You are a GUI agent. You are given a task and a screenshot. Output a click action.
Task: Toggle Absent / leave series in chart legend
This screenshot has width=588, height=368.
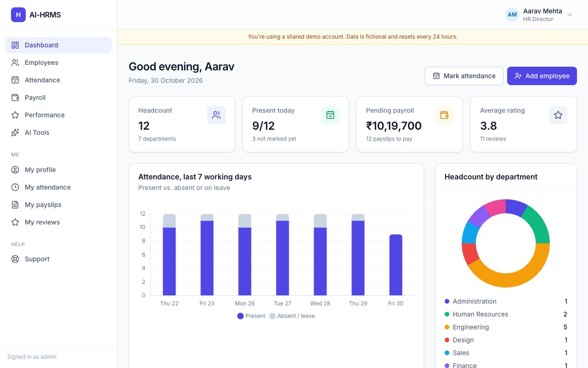point(292,316)
